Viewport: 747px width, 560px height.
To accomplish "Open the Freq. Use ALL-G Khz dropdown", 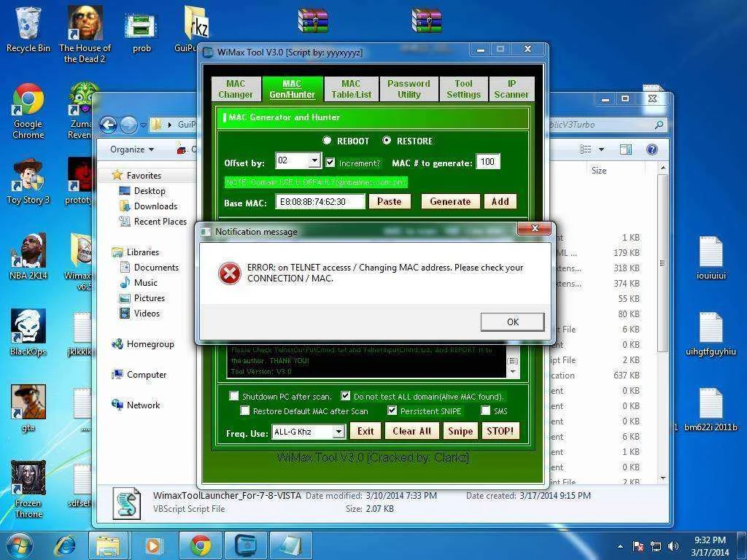I will click(338, 432).
